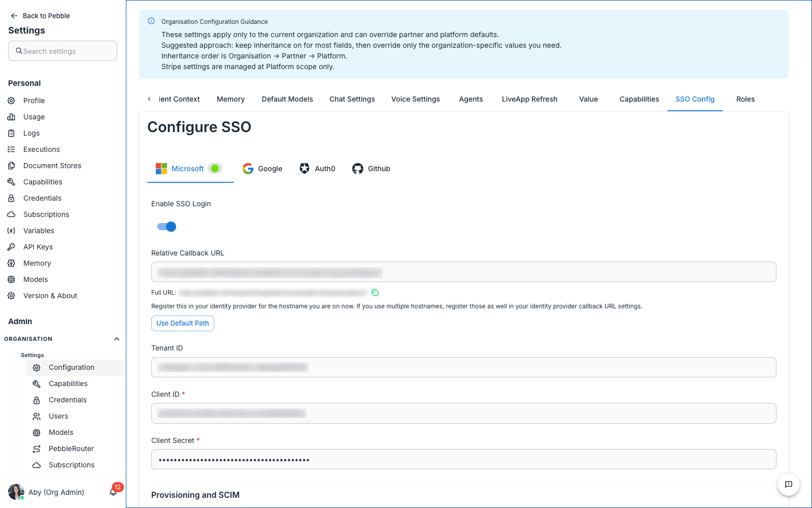Click the Tenant ID input field

coord(464,367)
